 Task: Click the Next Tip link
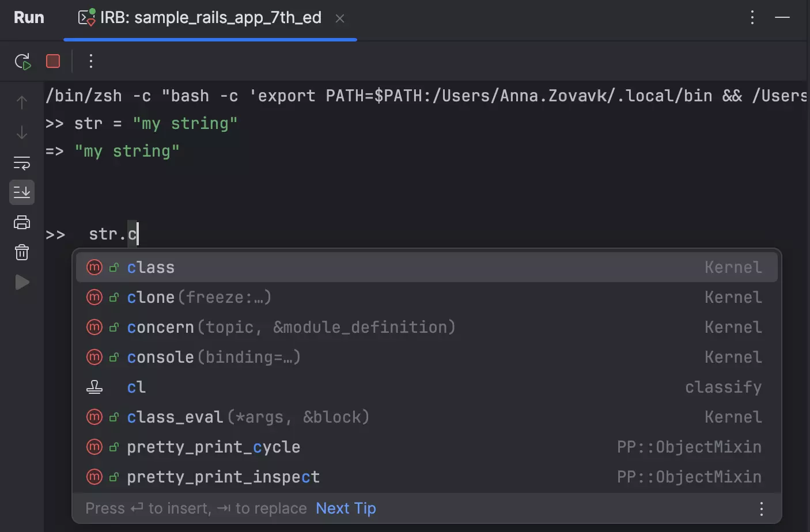point(345,508)
